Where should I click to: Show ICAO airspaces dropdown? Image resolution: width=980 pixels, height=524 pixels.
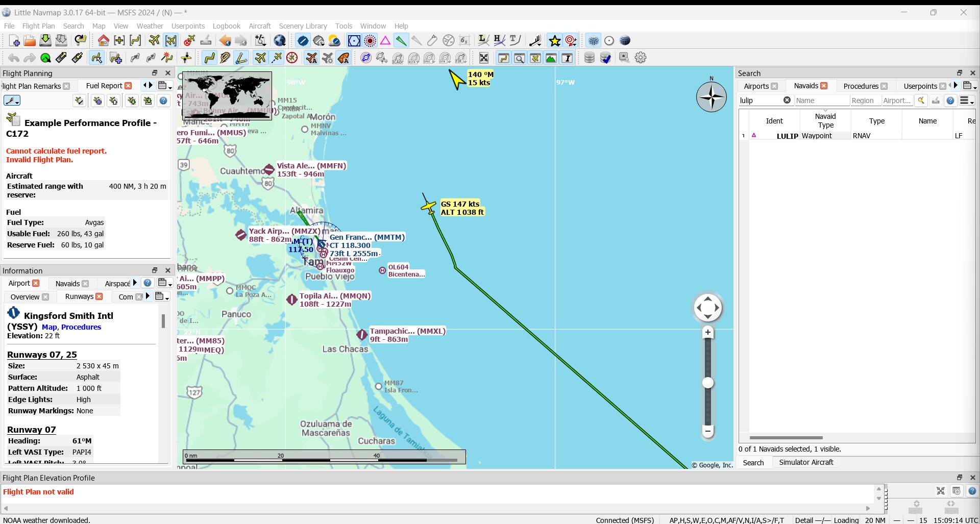coord(398,58)
